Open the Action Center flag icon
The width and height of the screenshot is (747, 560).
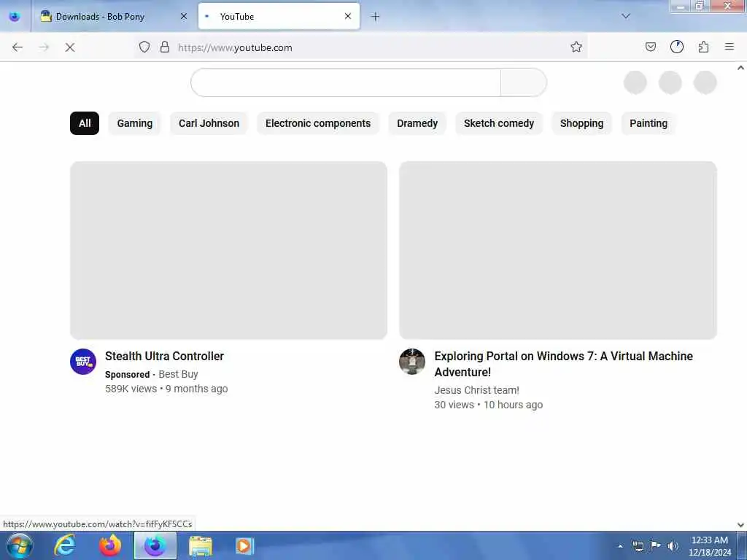click(656, 545)
